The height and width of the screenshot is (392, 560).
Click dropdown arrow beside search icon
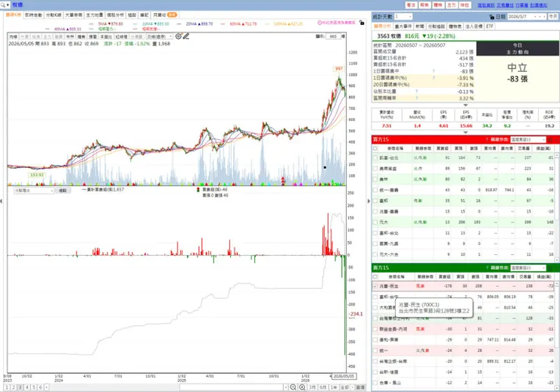point(8,5)
